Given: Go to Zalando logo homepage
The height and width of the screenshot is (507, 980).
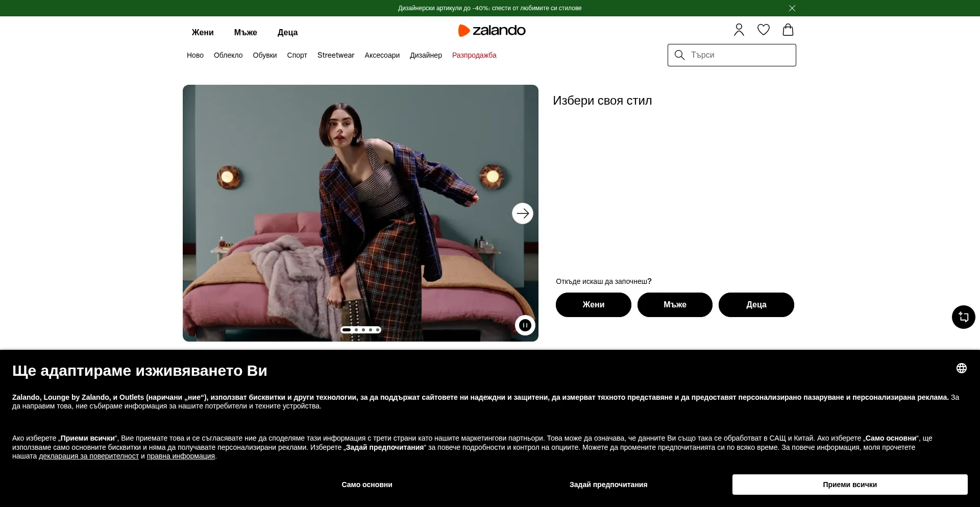Looking at the screenshot, I should pos(492,31).
